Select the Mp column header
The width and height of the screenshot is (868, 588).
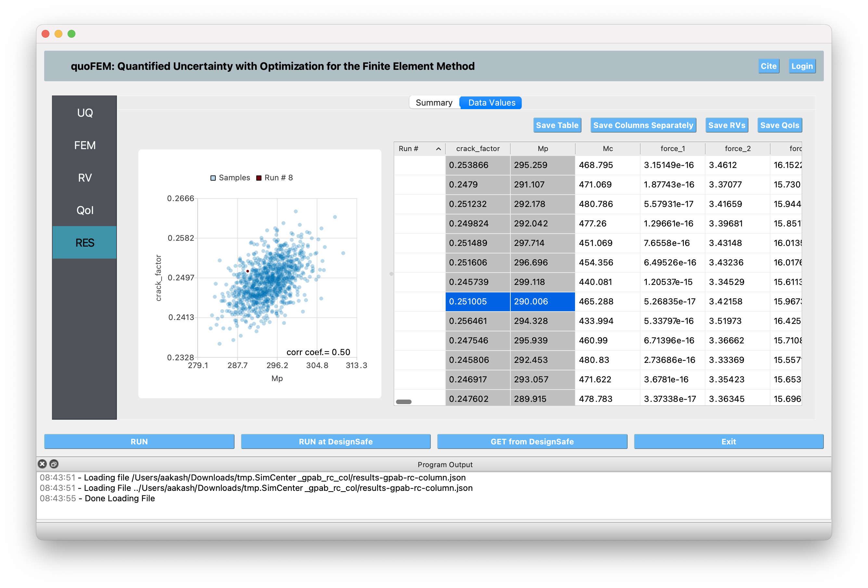543,149
